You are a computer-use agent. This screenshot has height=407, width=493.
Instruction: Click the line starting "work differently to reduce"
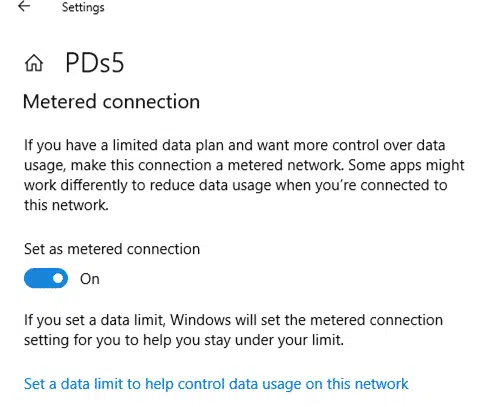(x=236, y=185)
